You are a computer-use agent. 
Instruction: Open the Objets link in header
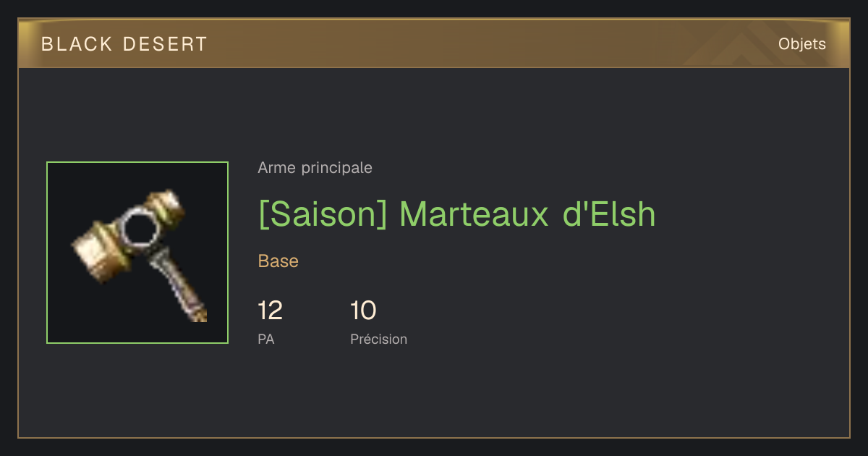point(801,44)
